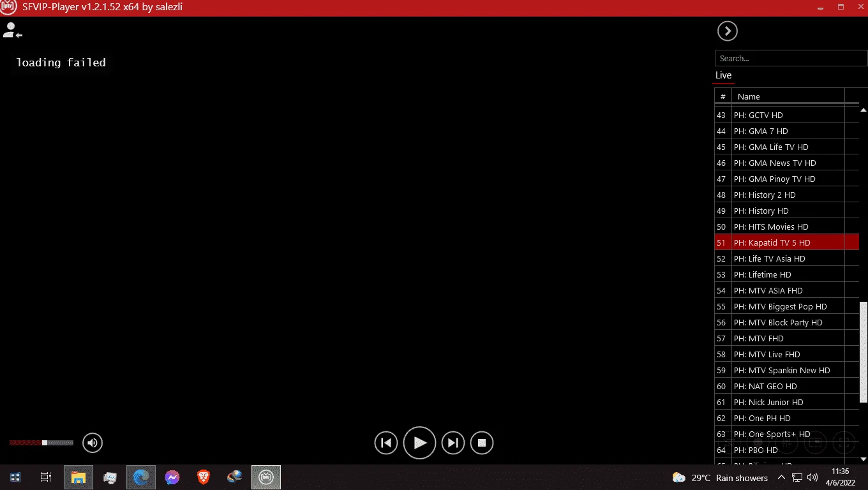Adjust the volume slider handle
This screenshot has height=490, width=868.
click(45, 443)
